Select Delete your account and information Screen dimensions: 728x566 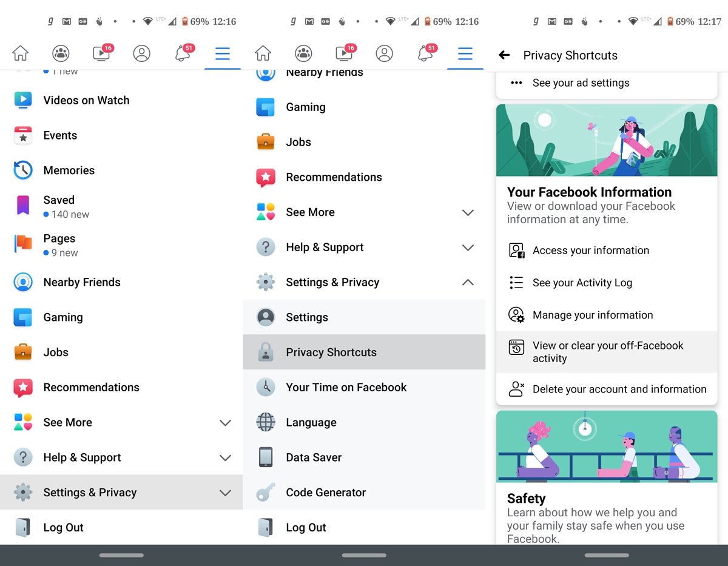point(607,389)
